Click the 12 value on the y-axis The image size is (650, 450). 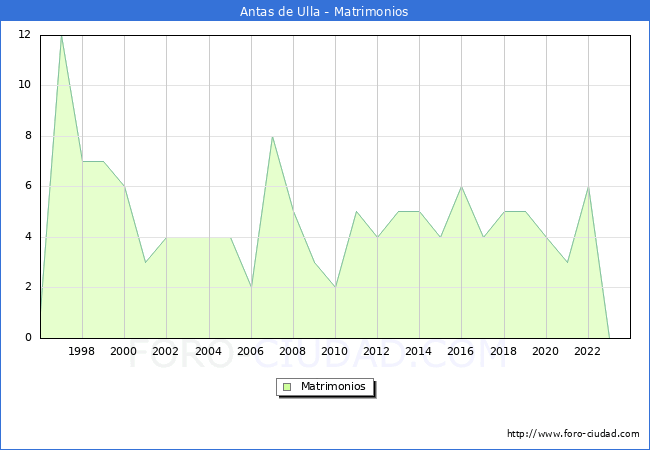(24, 35)
